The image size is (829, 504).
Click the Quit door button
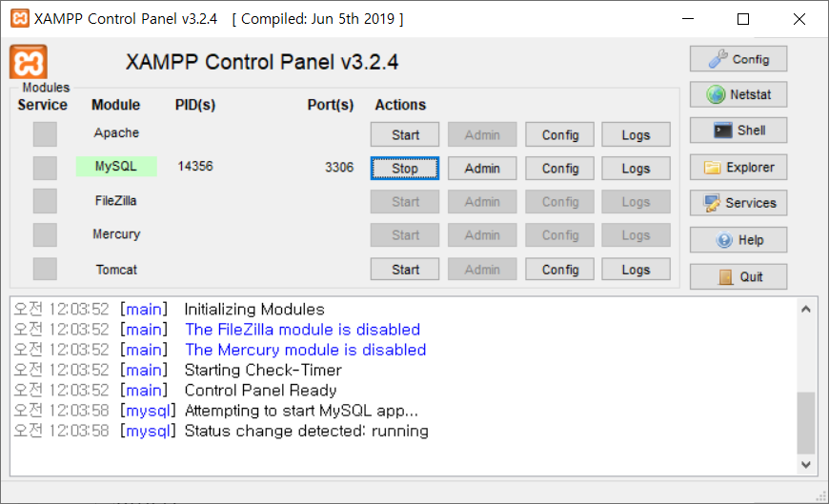[x=738, y=276]
